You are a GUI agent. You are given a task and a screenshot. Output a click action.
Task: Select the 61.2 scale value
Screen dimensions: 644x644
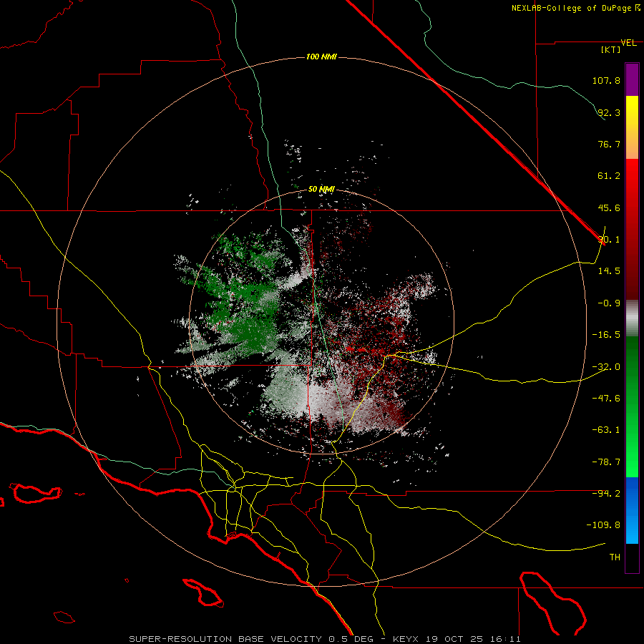pyautogui.click(x=609, y=176)
